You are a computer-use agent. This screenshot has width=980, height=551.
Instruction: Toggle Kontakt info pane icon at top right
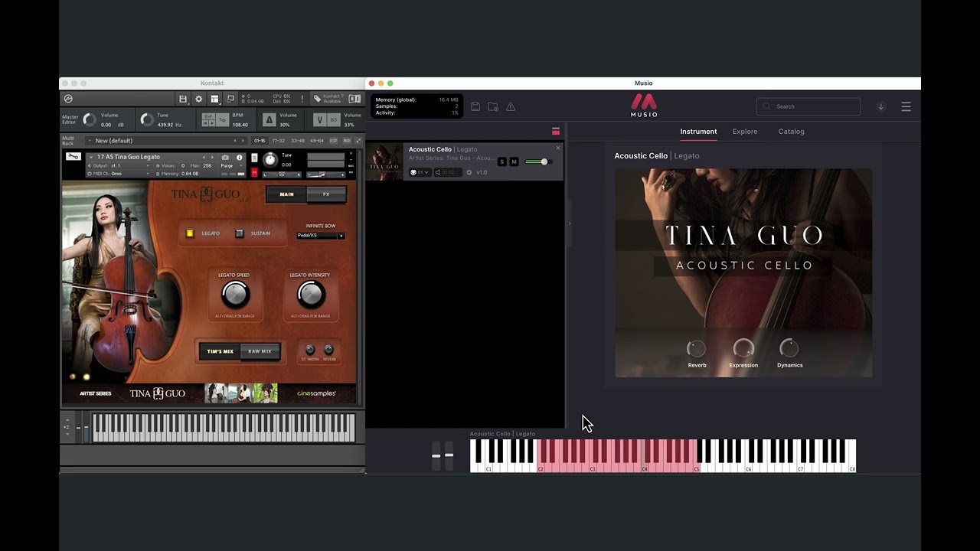[354, 99]
